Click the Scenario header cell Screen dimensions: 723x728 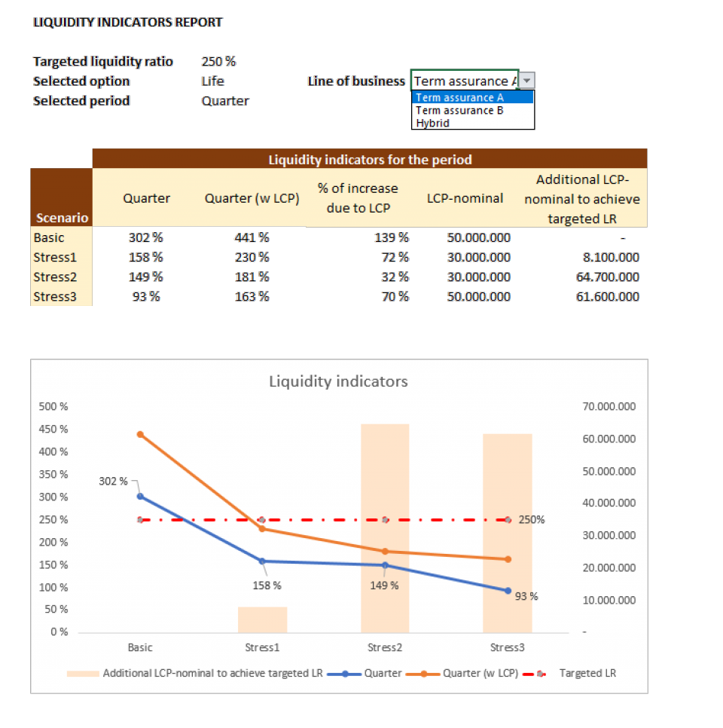62,218
